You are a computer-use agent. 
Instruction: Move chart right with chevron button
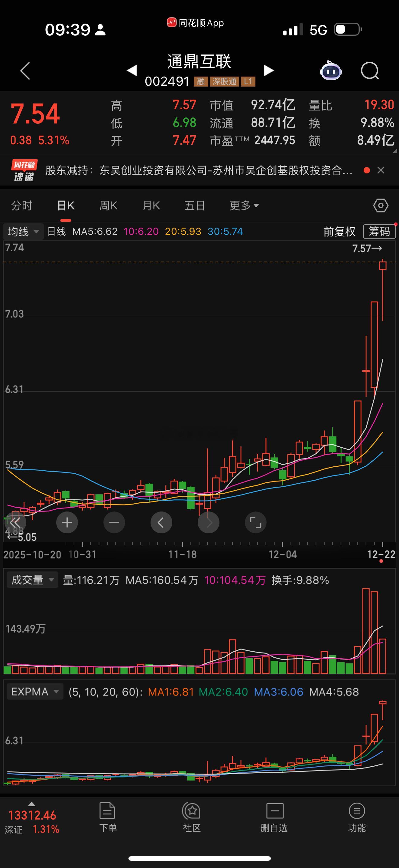click(208, 522)
